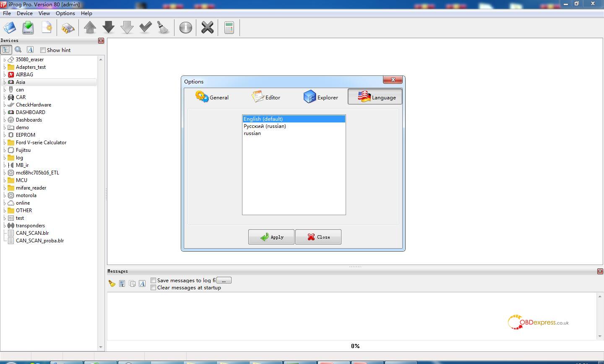Click the open file folder toolbar icon
The image size is (604, 364).
[x=10, y=28]
